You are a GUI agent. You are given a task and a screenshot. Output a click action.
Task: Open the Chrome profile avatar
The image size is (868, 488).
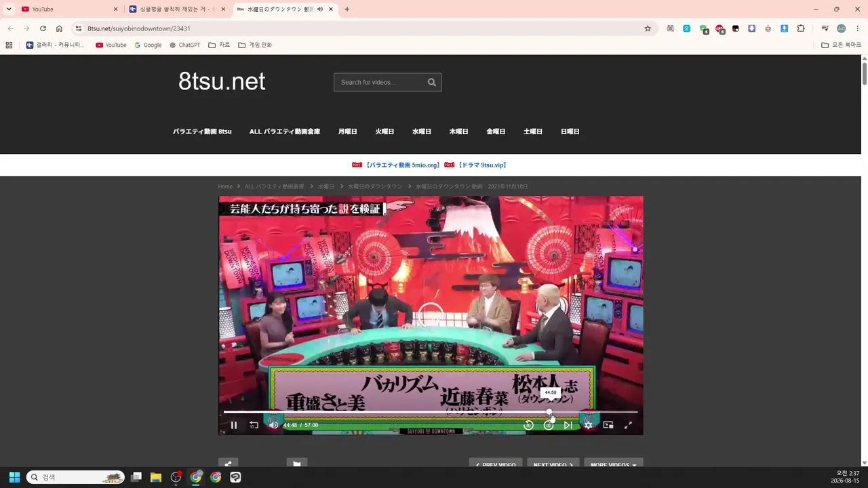coord(841,28)
